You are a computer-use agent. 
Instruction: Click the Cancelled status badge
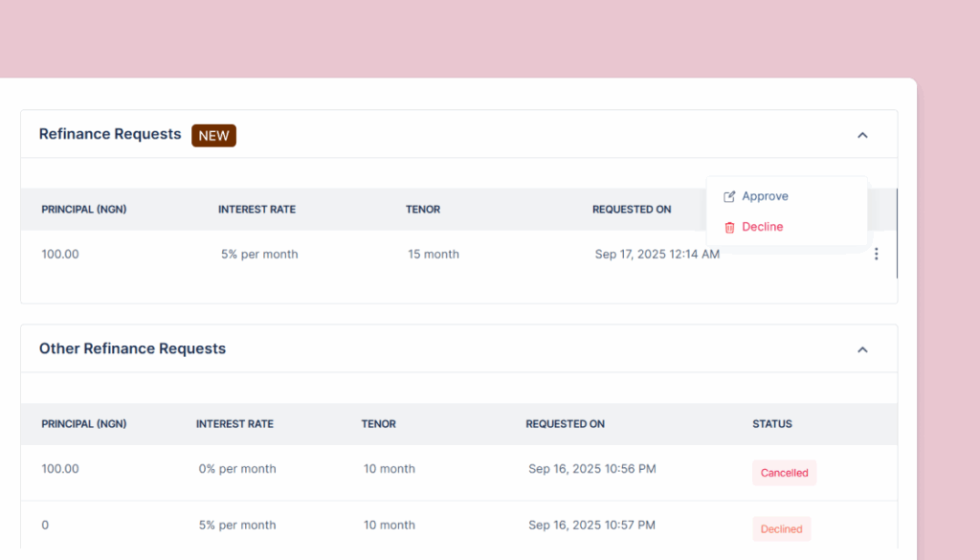(784, 473)
